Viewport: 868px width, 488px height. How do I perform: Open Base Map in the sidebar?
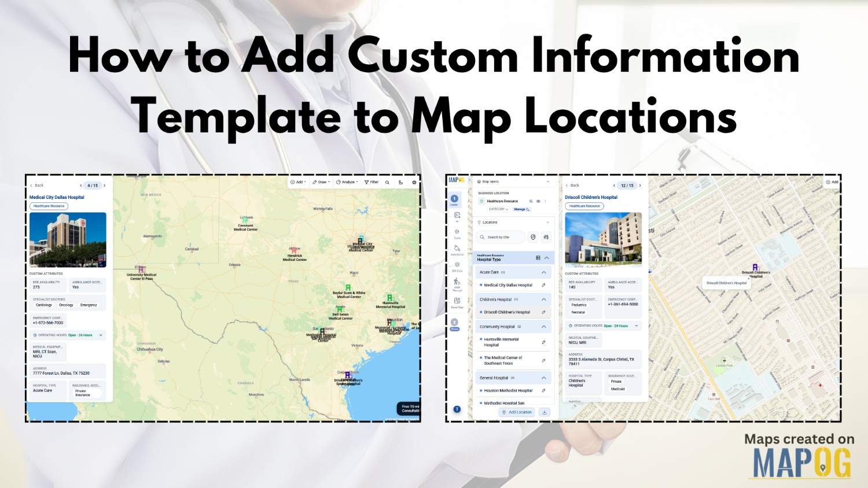[x=457, y=303]
